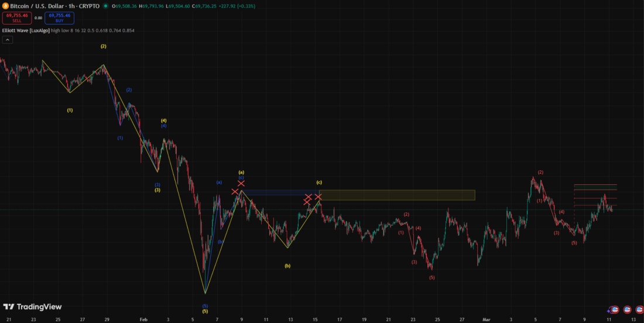Click the yellow (c) wave label
Viewport: 644px width, 323px height.
click(x=319, y=182)
